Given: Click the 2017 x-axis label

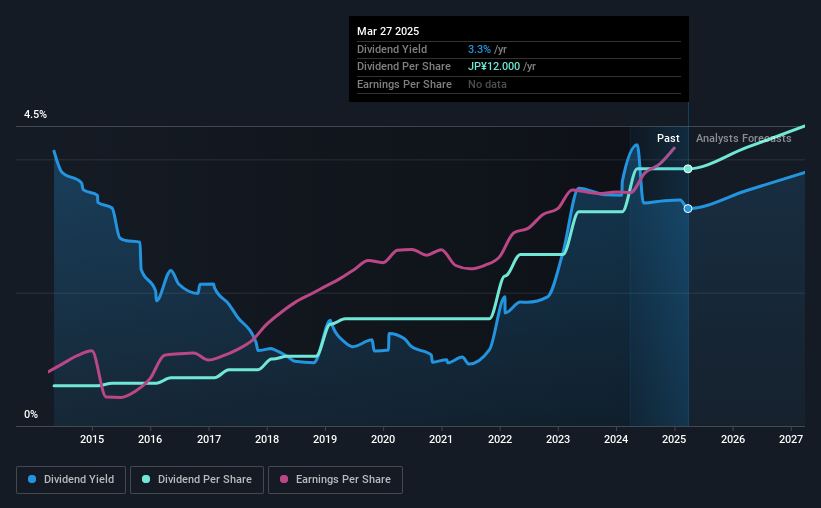Looking at the screenshot, I should tap(208, 439).
